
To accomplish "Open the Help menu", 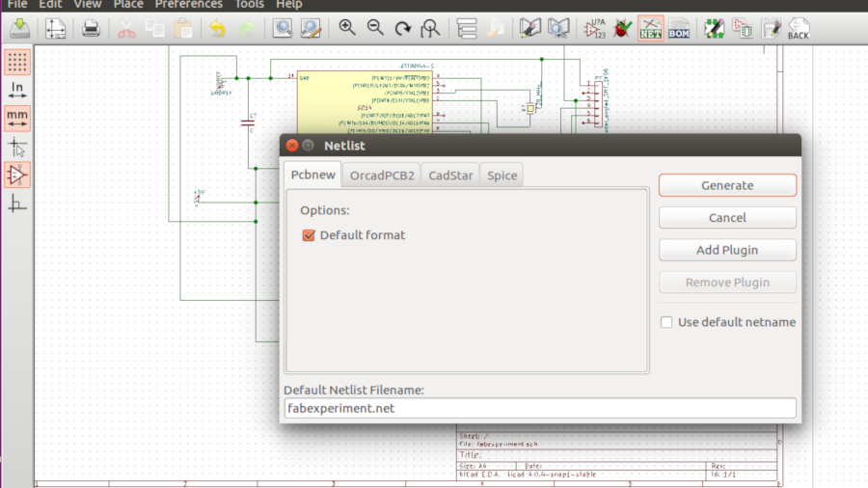I will pyautogui.click(x=289, y=5).
